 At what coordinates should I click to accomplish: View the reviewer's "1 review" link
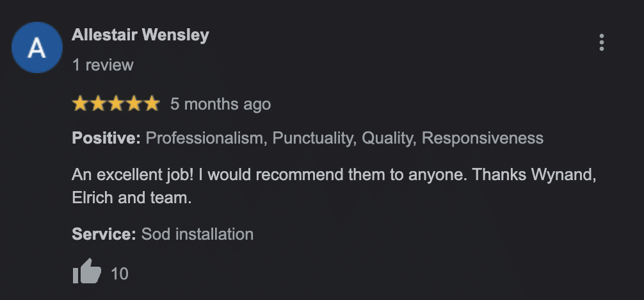pyautogui.click(x=102, y=65)
